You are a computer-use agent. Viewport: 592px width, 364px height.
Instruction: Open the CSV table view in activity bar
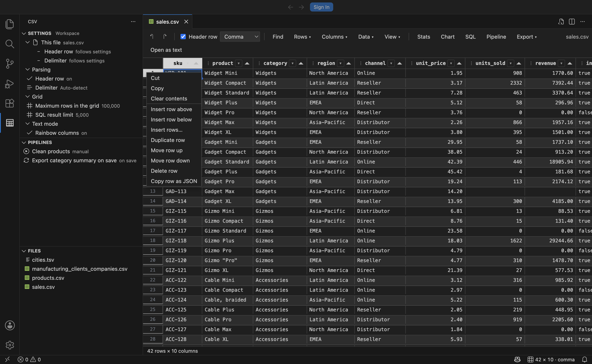10,123
